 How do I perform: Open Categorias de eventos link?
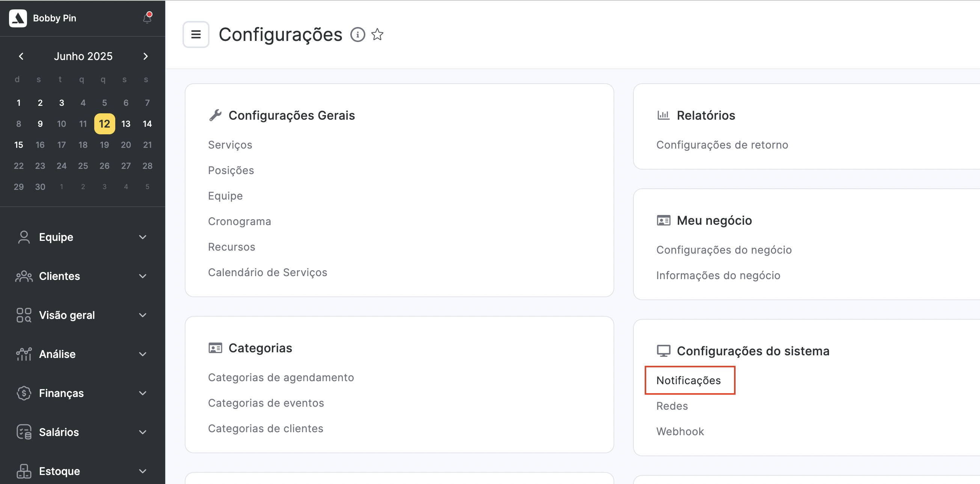[x=266, y=403]
